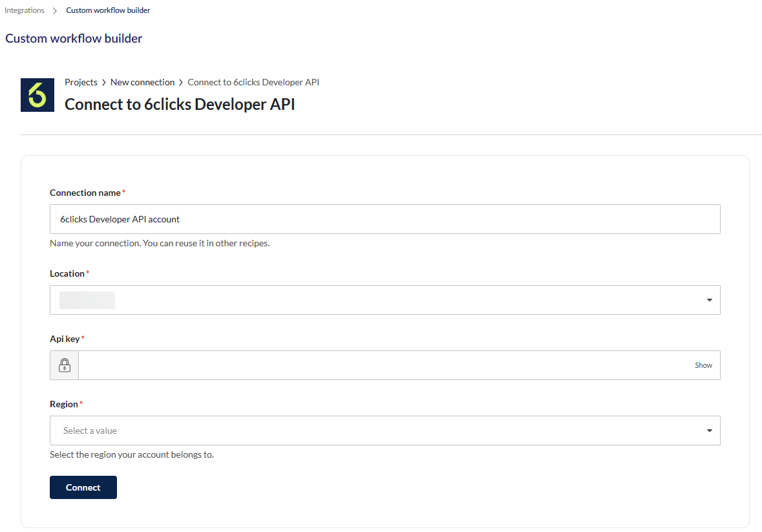Click the Location field label
Viewport: 762px width, 532px height.
67,273
